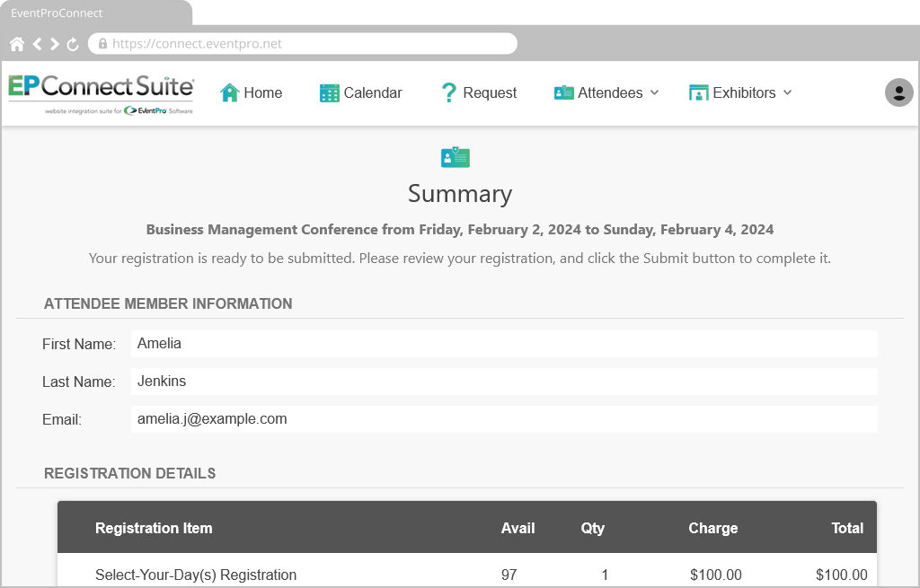The height and width of the screenshot is (588, 920).
Task: Focus the URL address bar
Action: tap(302, 43)
